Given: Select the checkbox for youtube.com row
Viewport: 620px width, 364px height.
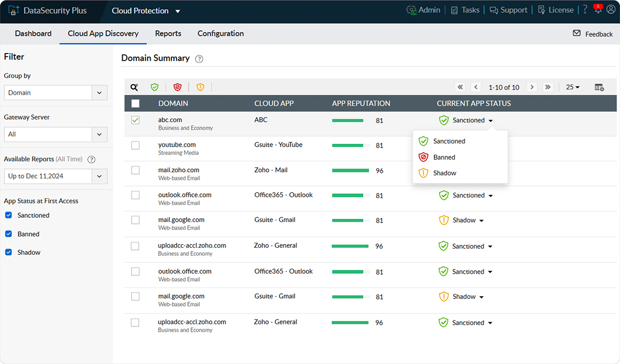Looking at the screenshot, I should [x=135, y=145].
